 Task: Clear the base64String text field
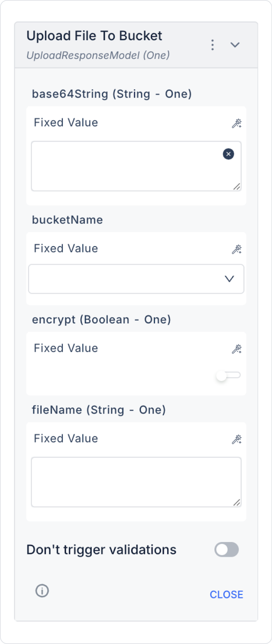point(229,154)
